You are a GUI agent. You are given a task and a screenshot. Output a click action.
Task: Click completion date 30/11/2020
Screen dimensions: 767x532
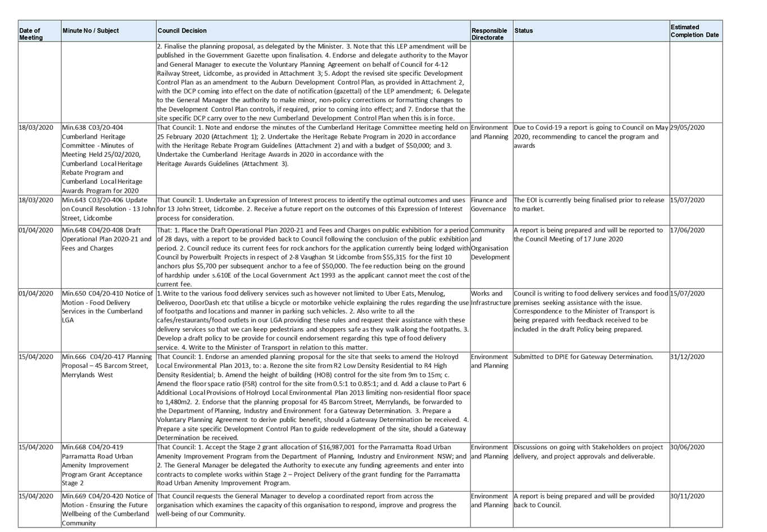point(687,497)
